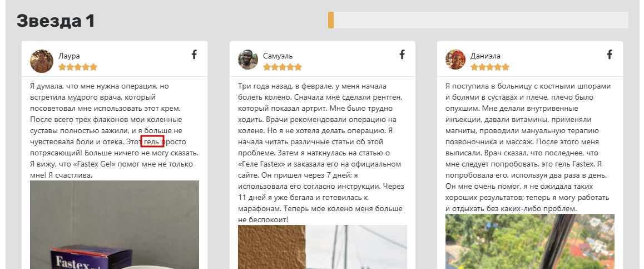Viewport: 644px width, 269px height.
Task: Click the five-star rating under Самуэль
Action: 283,67
